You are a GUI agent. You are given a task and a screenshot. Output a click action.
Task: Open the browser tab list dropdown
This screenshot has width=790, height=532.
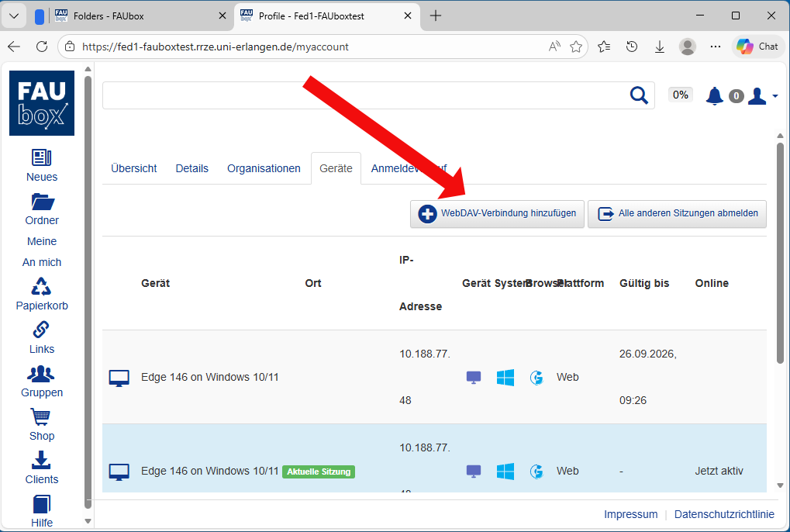tap(13, 16)
